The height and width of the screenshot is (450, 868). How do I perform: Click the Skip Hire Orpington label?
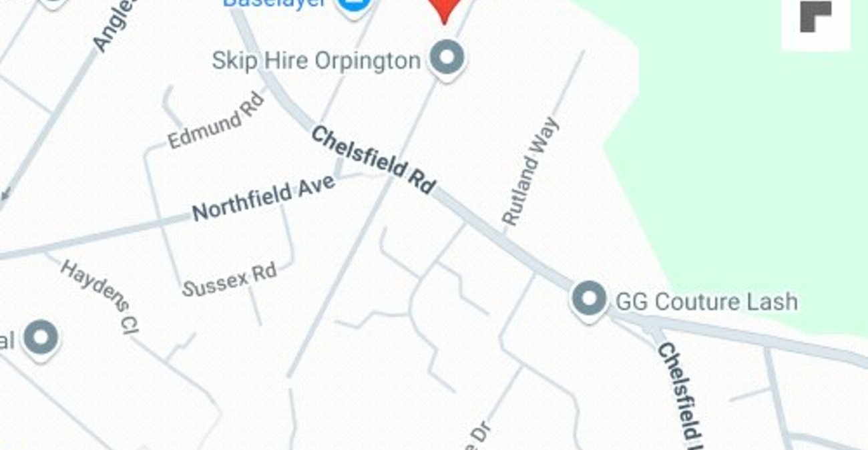(316, 61)
